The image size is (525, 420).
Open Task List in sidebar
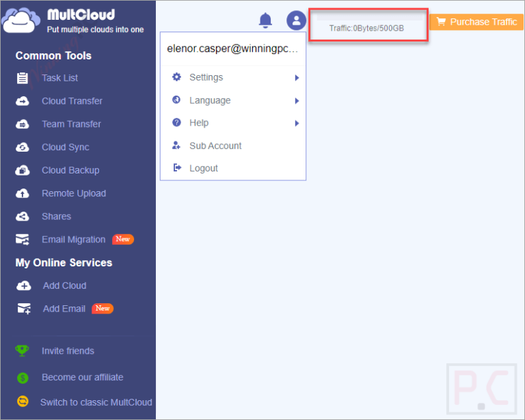(60, 78)
